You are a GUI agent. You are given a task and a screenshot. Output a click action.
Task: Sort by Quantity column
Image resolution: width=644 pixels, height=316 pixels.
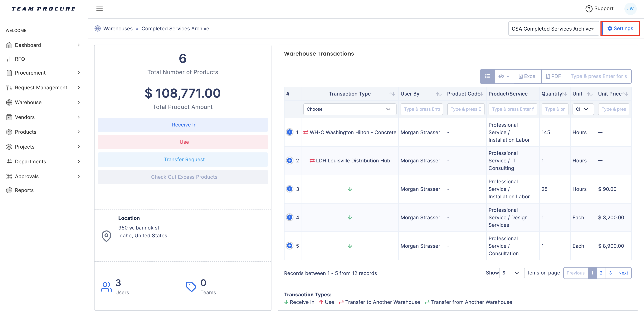point(564,94)
